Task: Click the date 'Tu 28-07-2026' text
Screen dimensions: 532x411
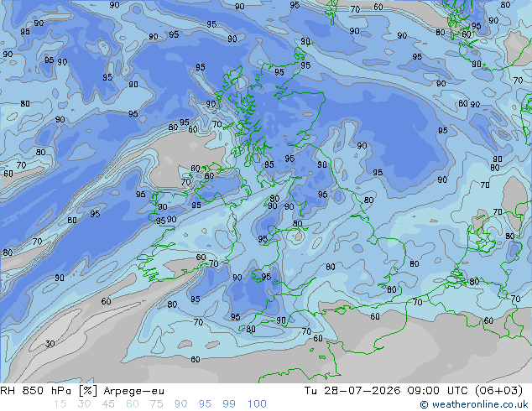Action: coord(352,391)
